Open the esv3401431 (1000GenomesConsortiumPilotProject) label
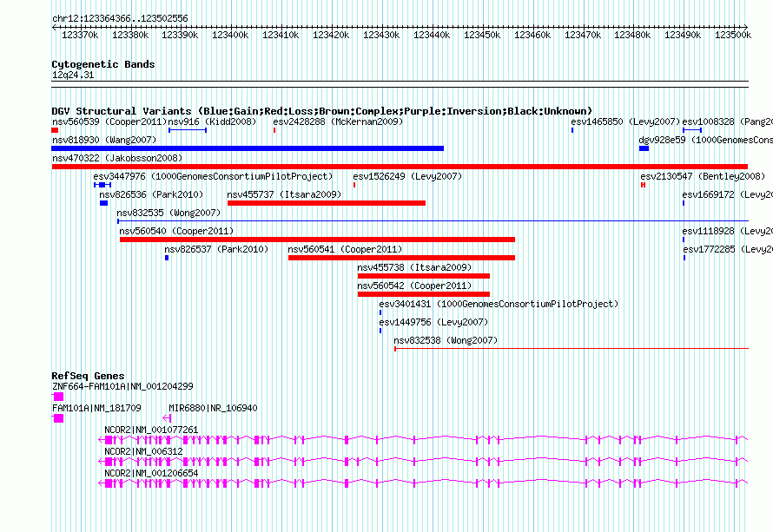 (499, 304)
